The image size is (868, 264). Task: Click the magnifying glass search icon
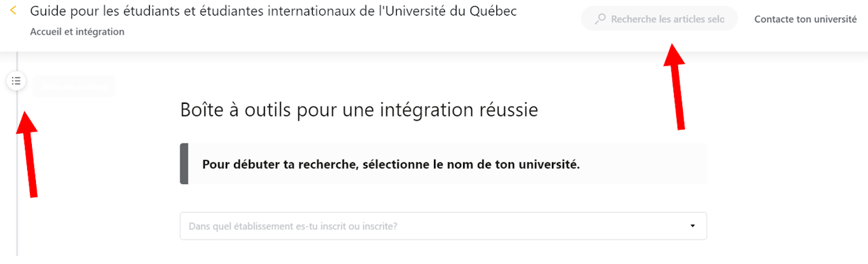tap(599, 20)
